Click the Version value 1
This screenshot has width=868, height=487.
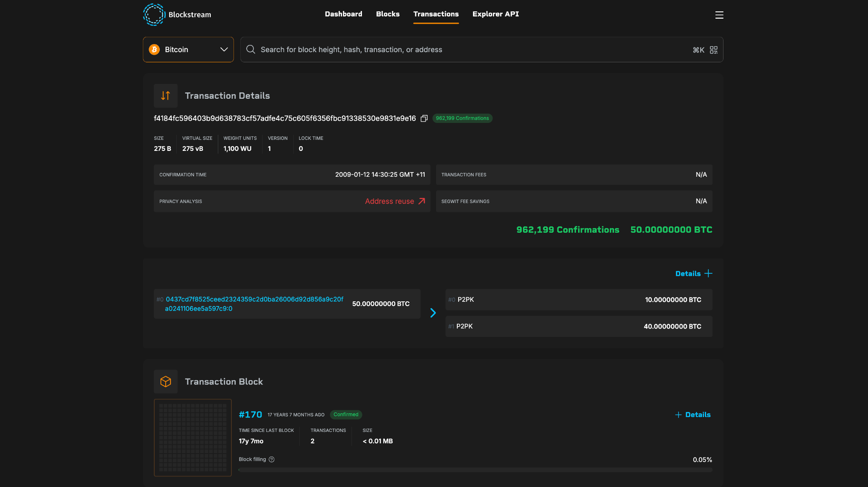click(x=270, y=149)
